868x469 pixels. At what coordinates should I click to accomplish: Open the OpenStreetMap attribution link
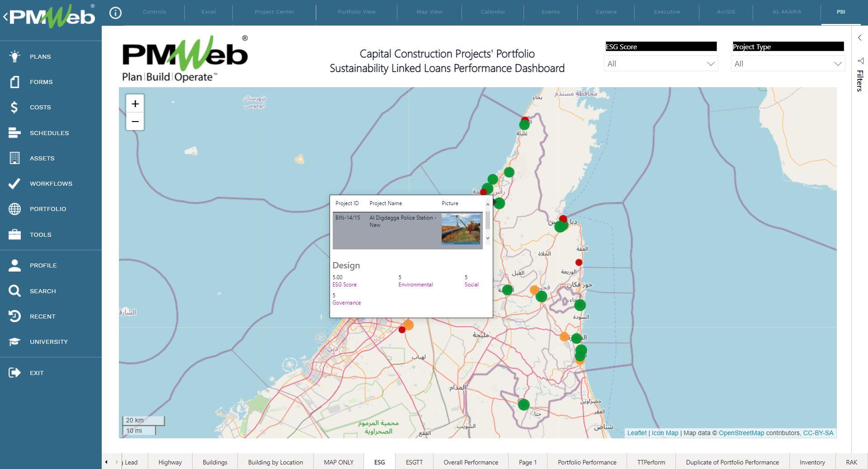741,433
